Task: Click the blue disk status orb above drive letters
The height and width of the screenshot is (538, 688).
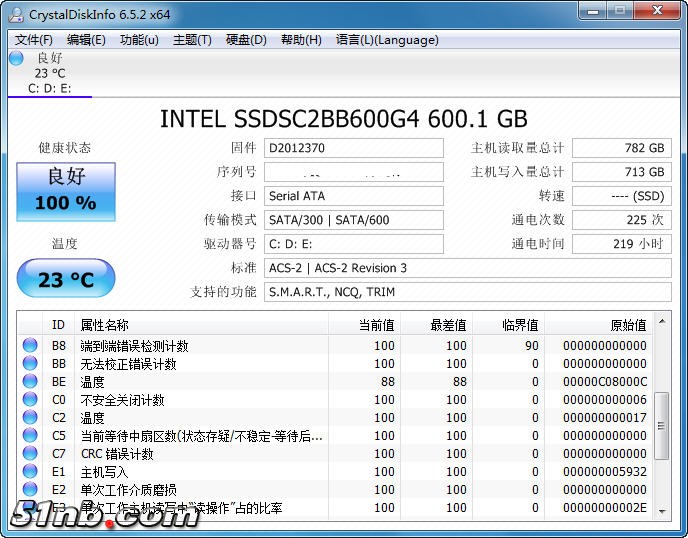Action: click(x=16, y=58)
